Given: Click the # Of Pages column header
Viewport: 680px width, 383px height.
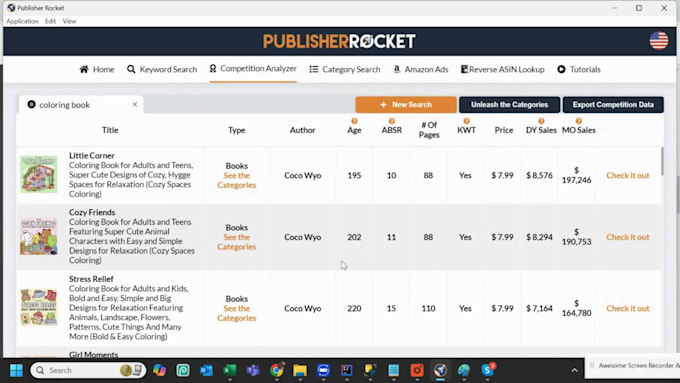Looking at the screenshot, I should pos(429,130).
